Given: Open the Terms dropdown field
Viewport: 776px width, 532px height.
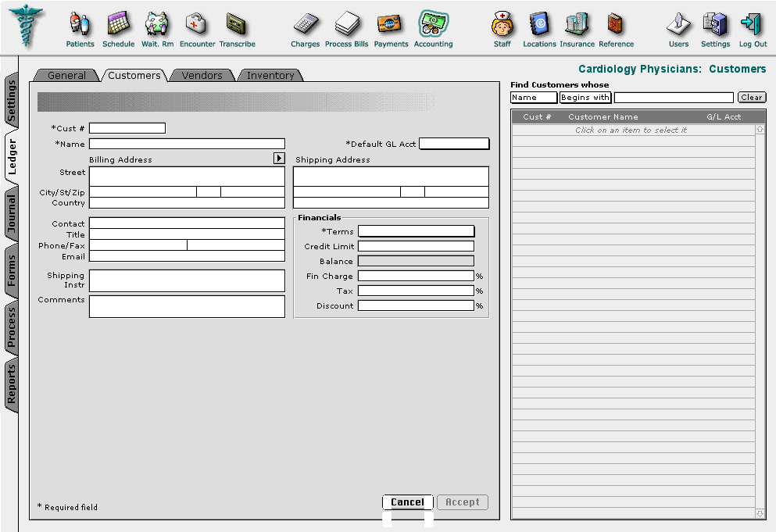Looking at the screenshot, I should click(417, 231).
